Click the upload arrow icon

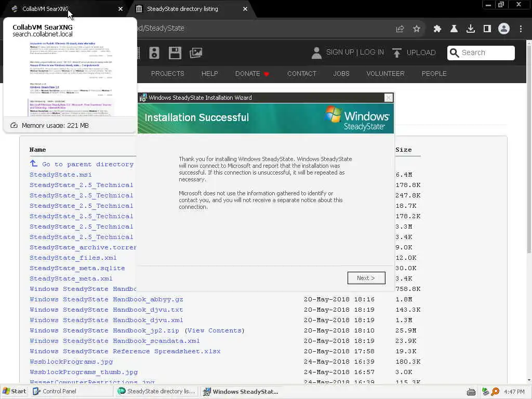pyautogui.click(x=396, y=53)
